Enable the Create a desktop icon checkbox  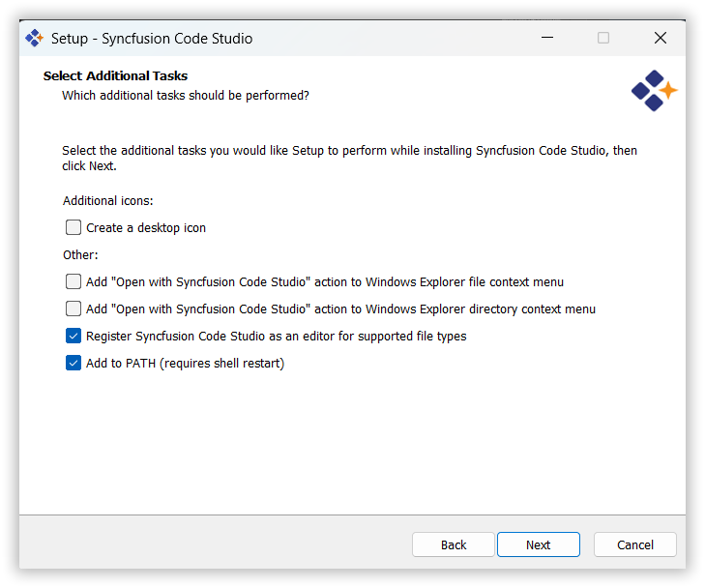click(73, 228)
